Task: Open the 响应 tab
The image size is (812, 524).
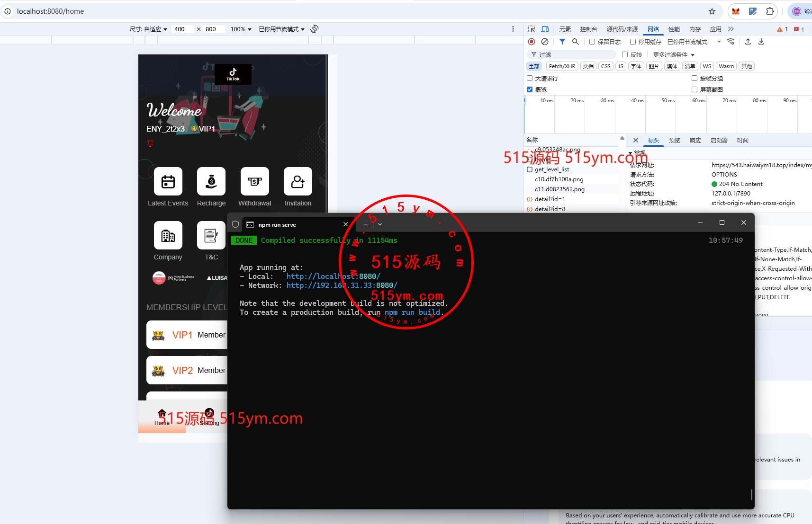Action: coord(695,141)
